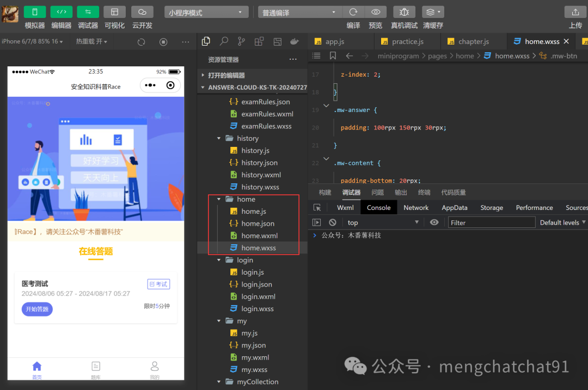This screenshot has width=588, height=390.
Task: Fold the .mw-answer CSS block
Action: 326,106
